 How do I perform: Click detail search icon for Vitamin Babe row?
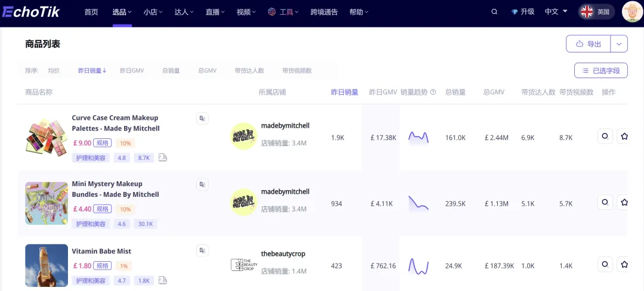click(605, 264)
